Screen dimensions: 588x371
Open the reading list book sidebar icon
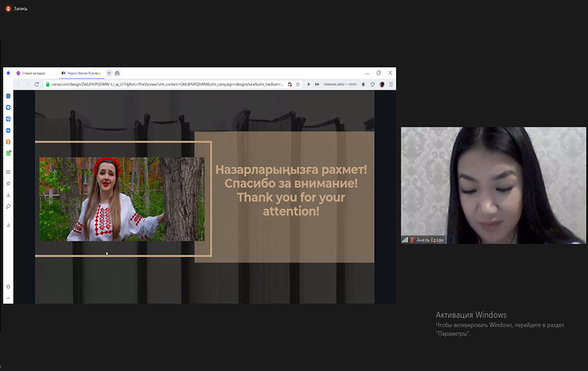click(x=8, y=172)
